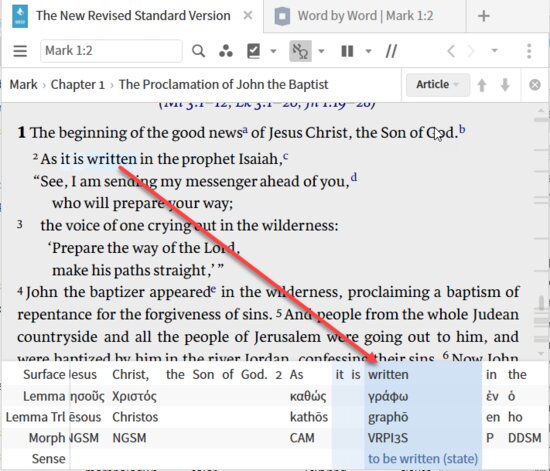Click the transliteration Christos
Screen dimensions: 550x471
pos(135,417)
